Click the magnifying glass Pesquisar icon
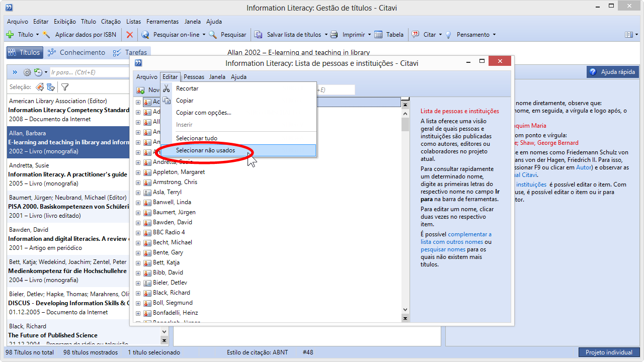The height and width of the screenshot is (362, 644). [213, 35]
